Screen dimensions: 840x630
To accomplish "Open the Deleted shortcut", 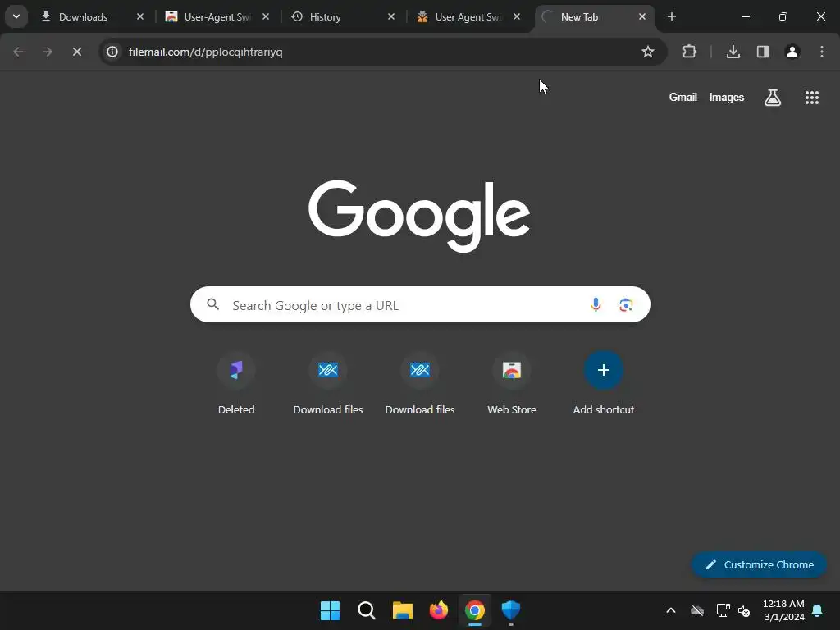I will point(236,384).
